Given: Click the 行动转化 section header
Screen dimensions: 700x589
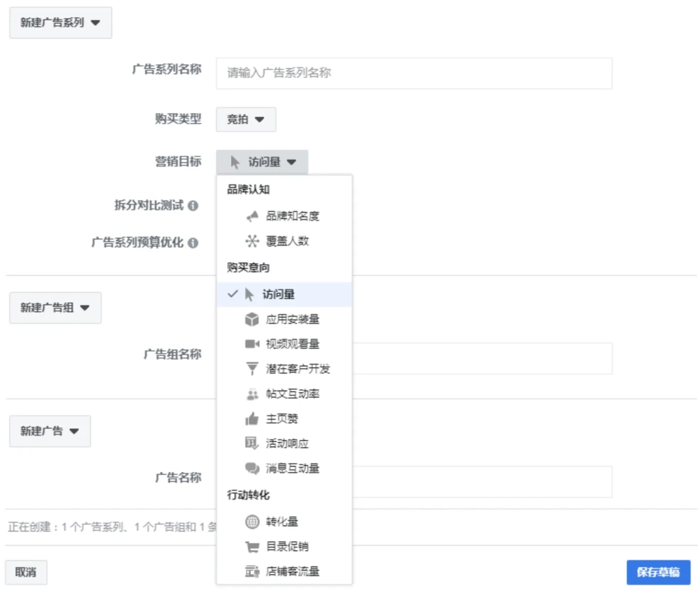Looking at the screenshot, I should pos(248,495).
